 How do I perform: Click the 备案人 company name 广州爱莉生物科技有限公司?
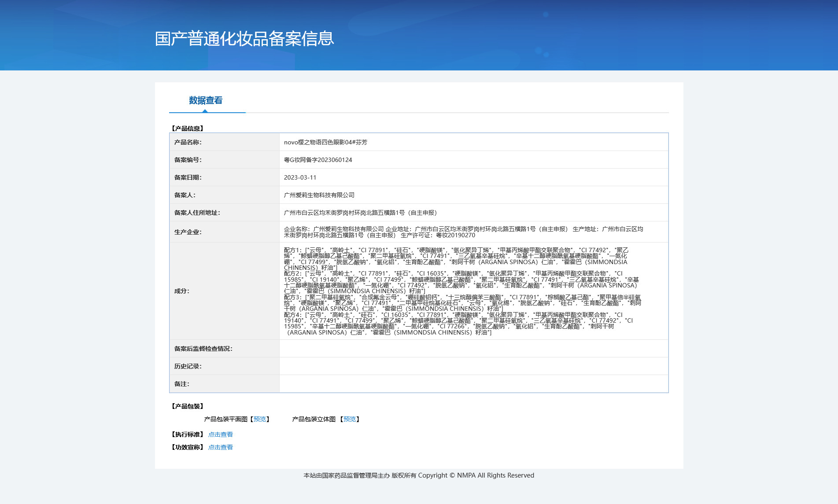click(x=319, y=195)
